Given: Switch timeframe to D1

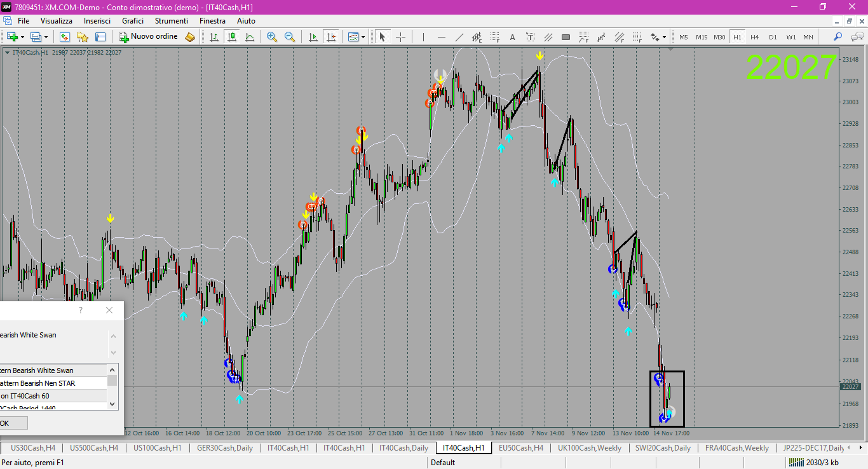Looking at the screenshot, I should pyautogui.click(x=773, y=37).
